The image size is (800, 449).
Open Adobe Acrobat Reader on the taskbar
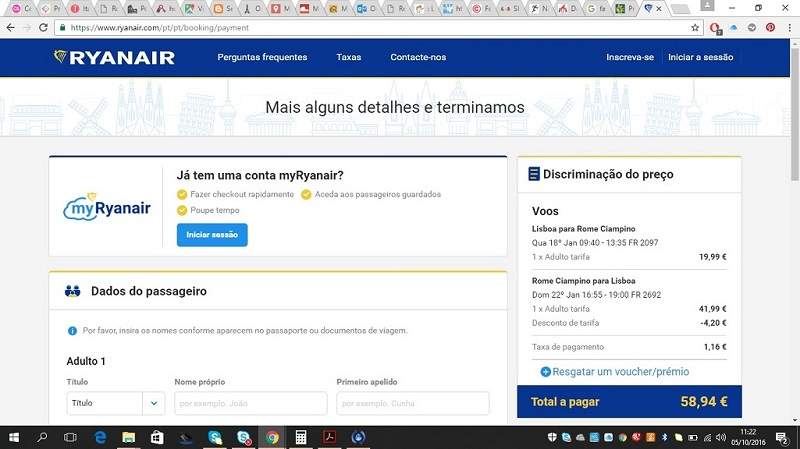click(x=330, y=437)
